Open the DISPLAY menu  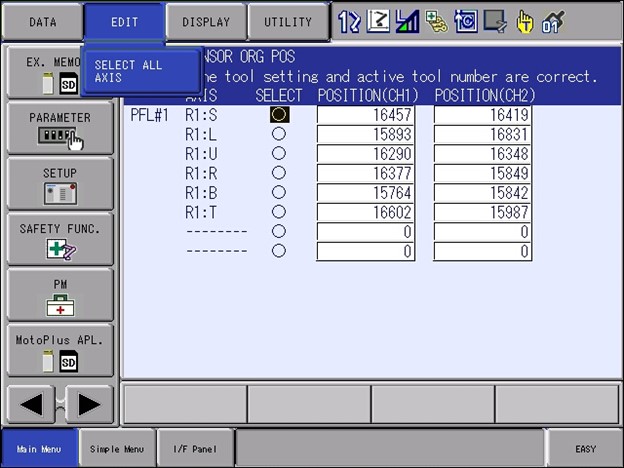coord(205,21)
